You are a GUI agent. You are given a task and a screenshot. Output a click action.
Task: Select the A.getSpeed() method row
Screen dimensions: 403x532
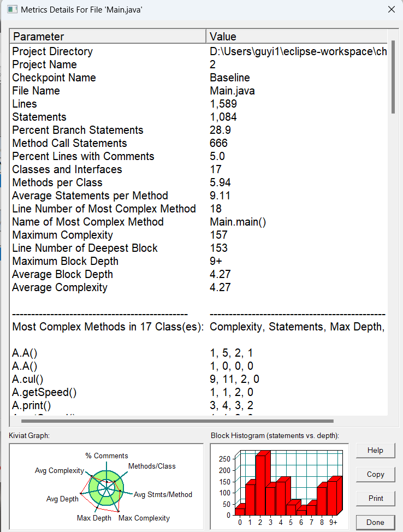click(198, 393)
